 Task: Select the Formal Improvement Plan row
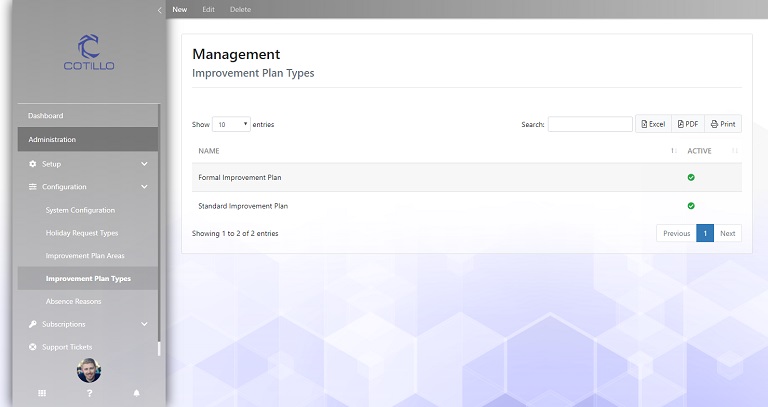coord(467,177)
